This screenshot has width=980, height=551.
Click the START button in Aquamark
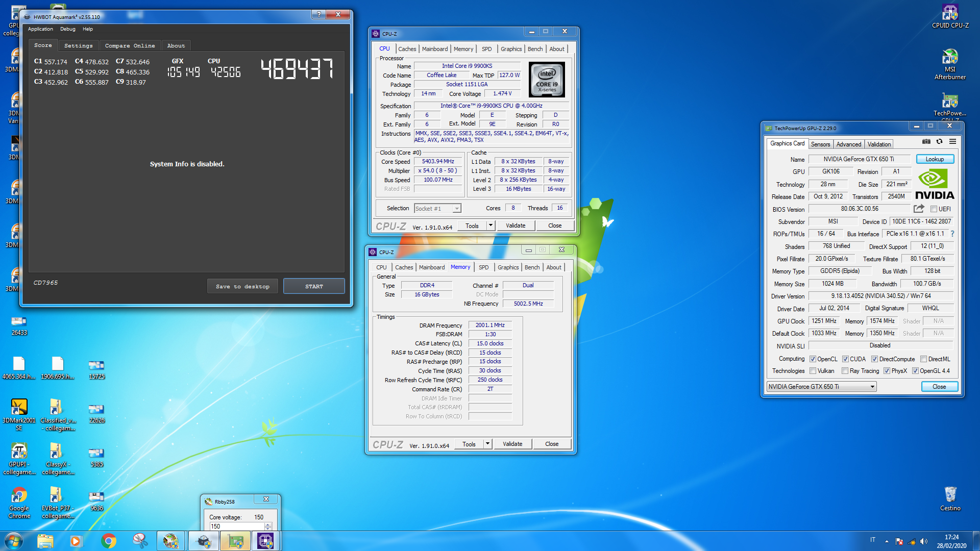click(314, 286)
